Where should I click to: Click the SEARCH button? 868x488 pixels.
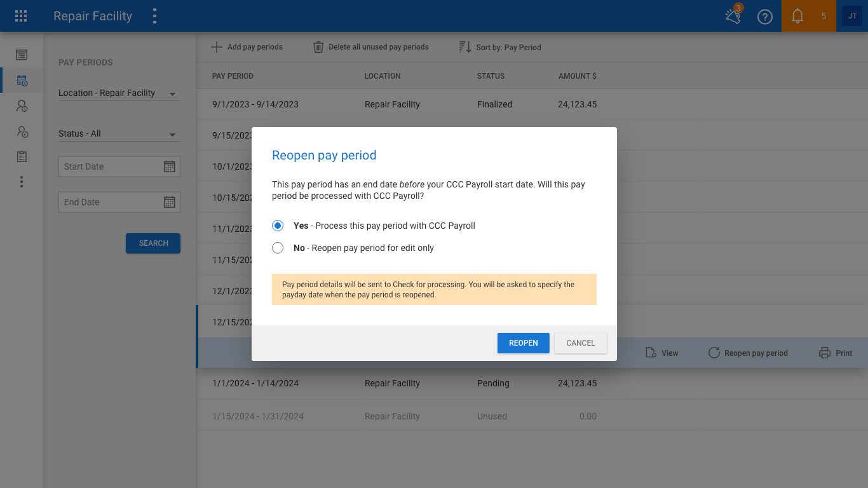point(153,243)
